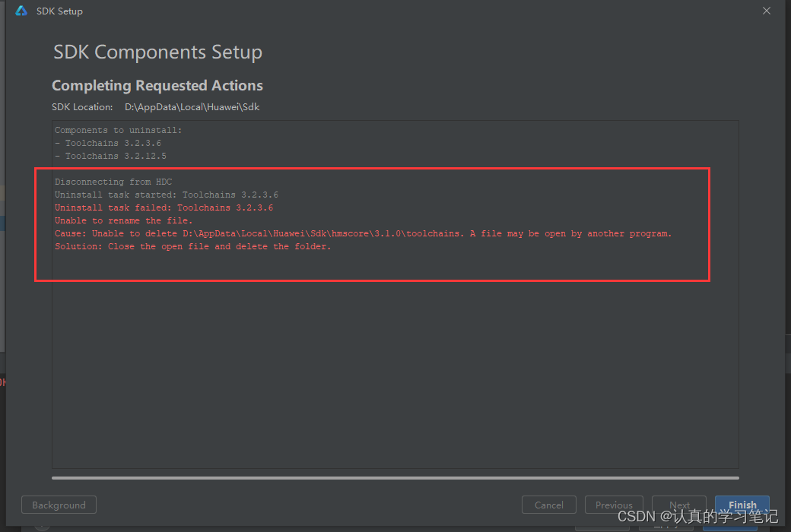Click the 'Components to uninstall:' line
This screenshot has width=791, height=532.
pos(118,130)
